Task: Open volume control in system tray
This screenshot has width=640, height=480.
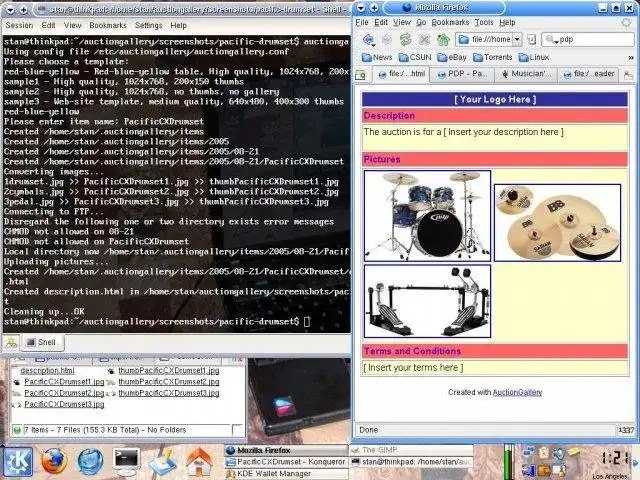Action: (x=559, y=452)
